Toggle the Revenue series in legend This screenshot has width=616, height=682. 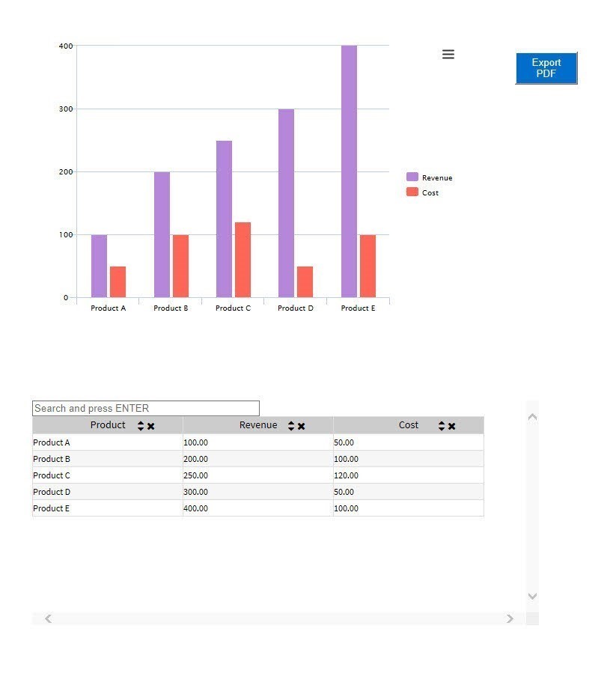pos(436,178)
